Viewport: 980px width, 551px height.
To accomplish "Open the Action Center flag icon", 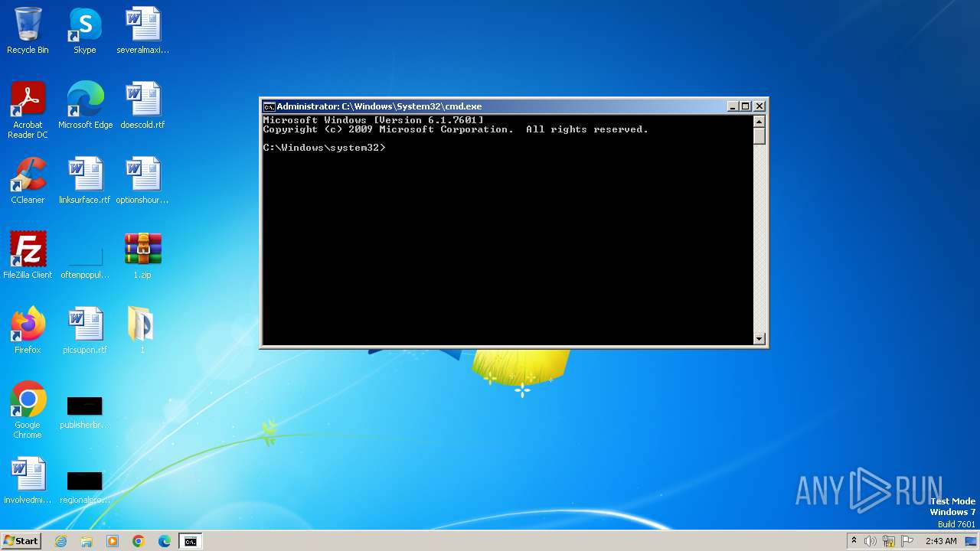I will (x=907, y=541).
